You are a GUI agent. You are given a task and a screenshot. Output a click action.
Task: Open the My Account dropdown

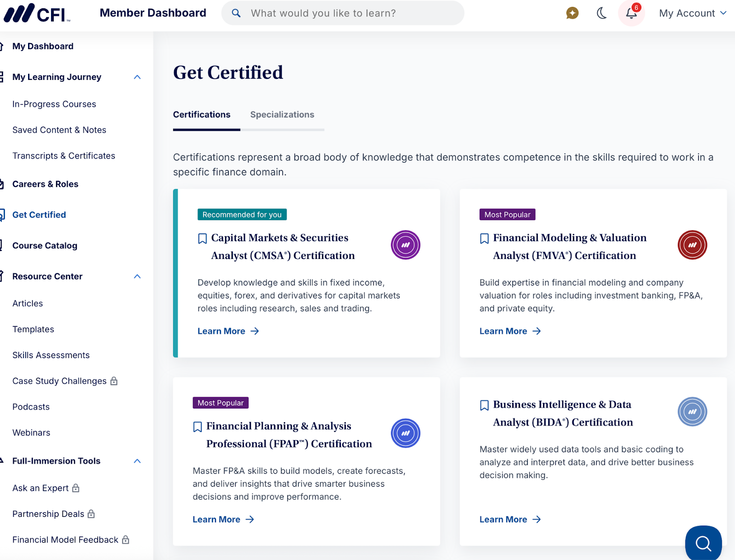click(693, 13)
